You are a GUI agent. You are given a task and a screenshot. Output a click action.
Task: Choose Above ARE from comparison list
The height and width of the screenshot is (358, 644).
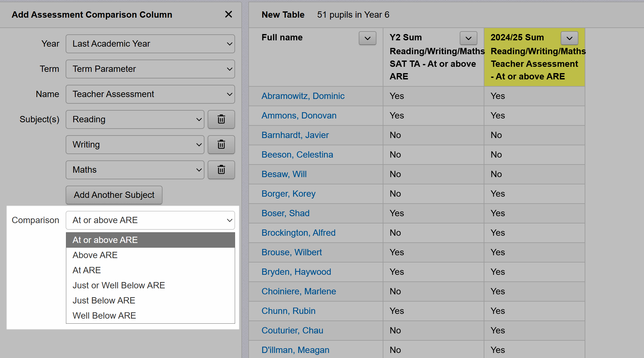pos(95,255)
